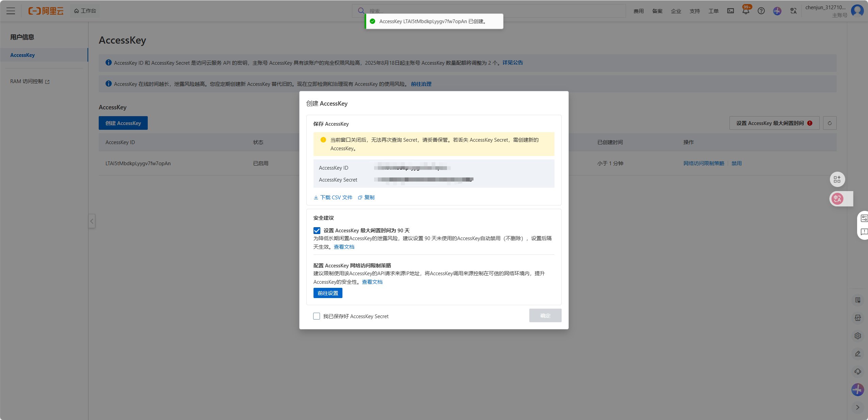Click the language switch icon in header
The height and width of the screenshot is (420, 868).
pos(793,11)
